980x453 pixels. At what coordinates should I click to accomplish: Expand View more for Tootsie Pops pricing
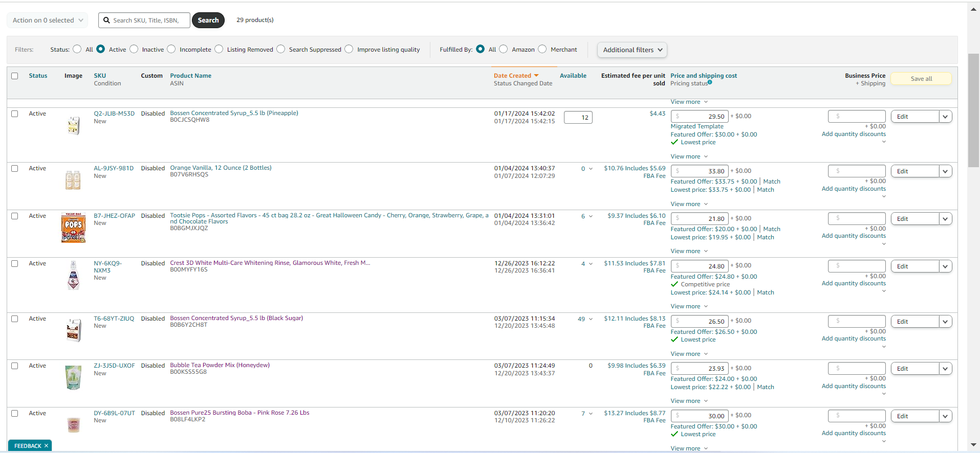(689, 251)
